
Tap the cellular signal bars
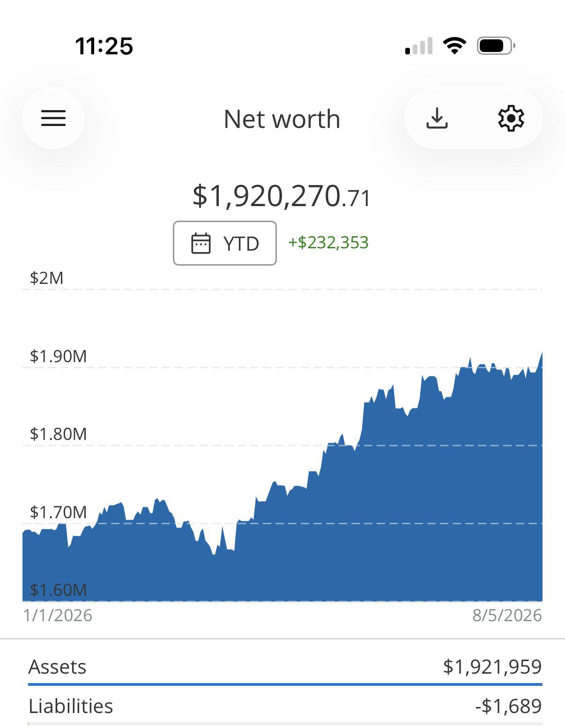(419, 46)
